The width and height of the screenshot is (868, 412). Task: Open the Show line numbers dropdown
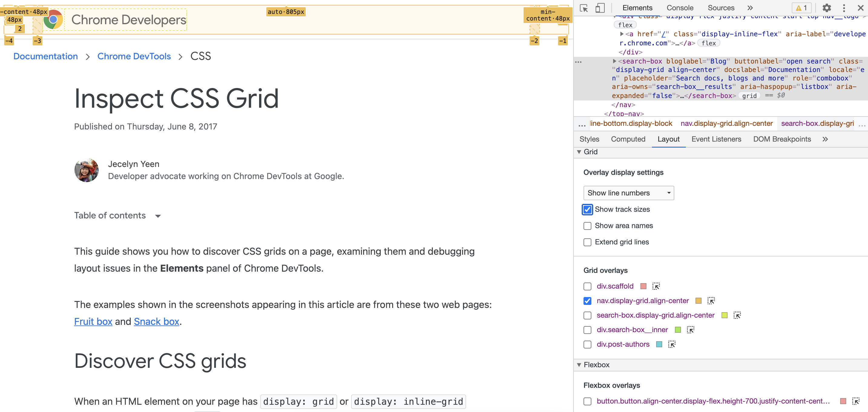click(628, 193)
